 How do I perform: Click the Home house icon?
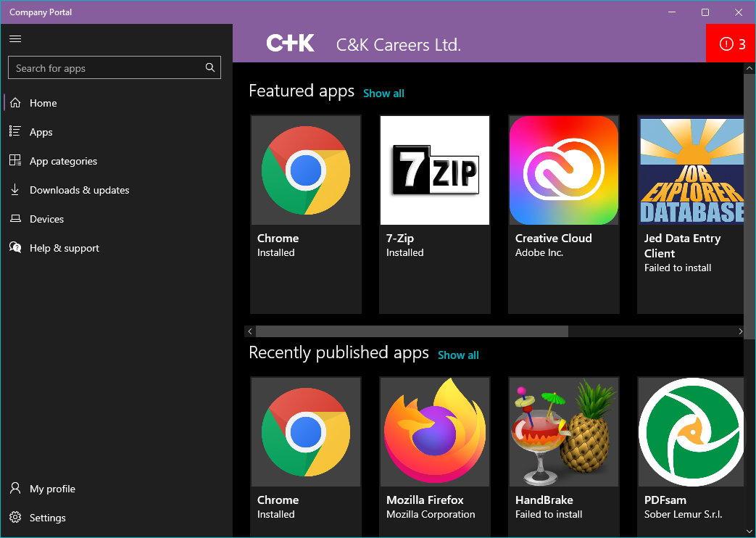15,103
